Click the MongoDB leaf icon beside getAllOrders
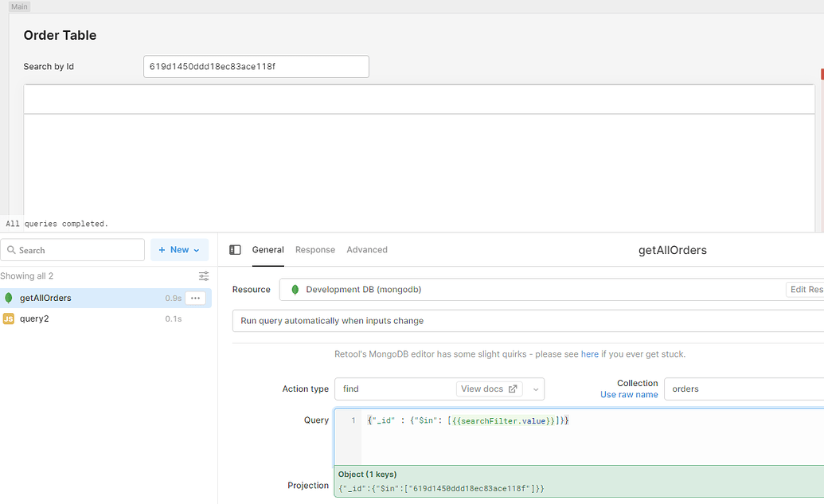 pyautogui.click(x=9, y=297)
